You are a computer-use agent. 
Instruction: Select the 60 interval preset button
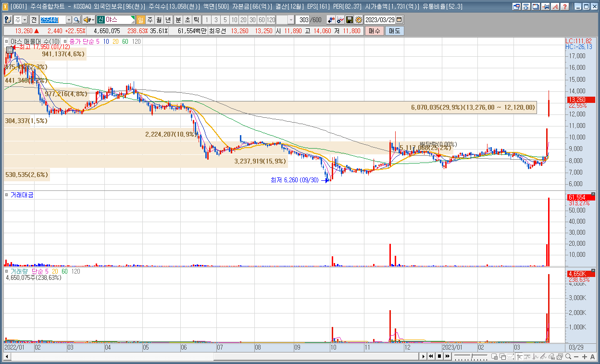[x=261, y=20]
